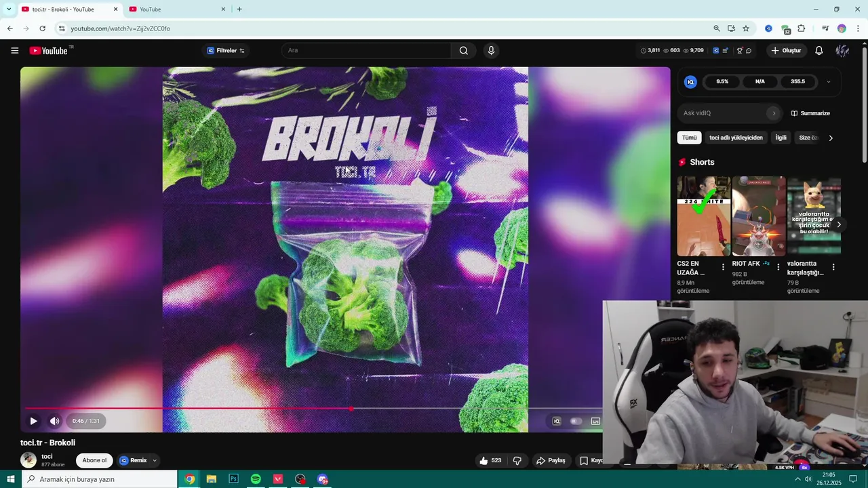Click the Summarize button
The image size is (868, 488).
pos(810,113)
